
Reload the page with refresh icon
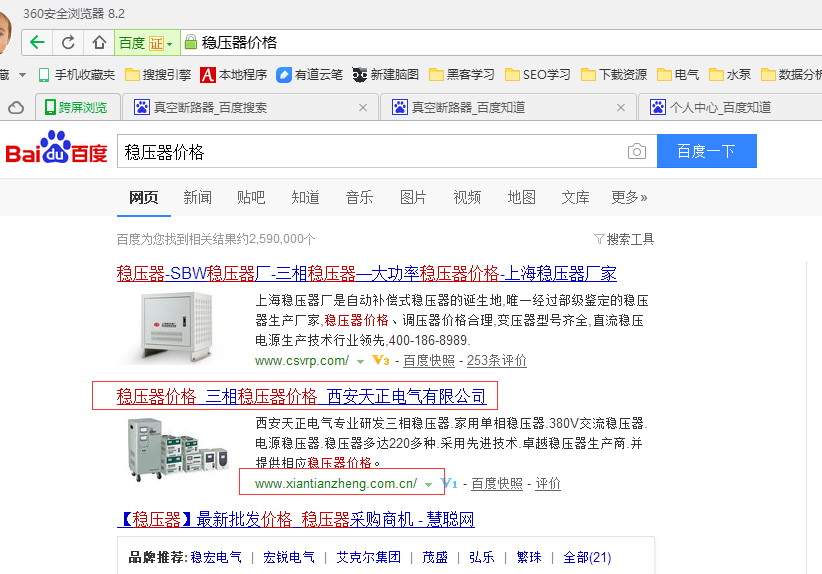68,42
